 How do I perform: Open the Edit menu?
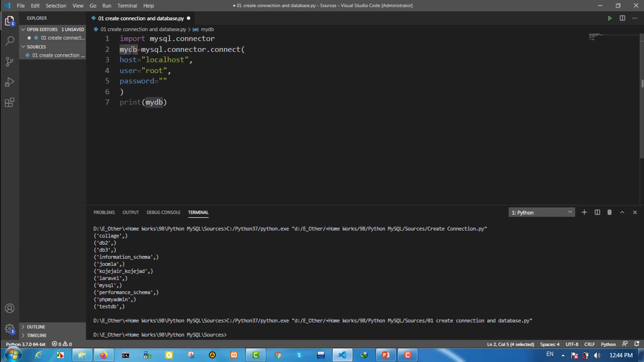(35, 5)
